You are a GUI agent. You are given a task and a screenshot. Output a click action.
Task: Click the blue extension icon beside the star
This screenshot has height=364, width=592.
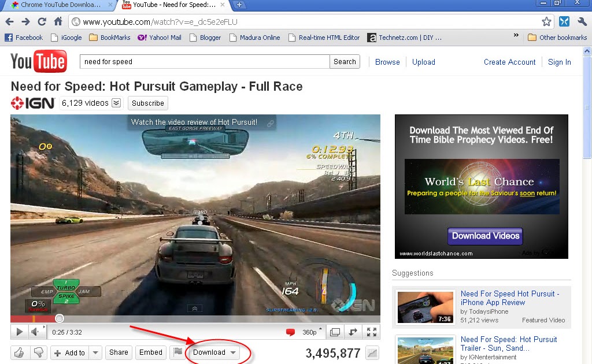[x=564, y=21]
